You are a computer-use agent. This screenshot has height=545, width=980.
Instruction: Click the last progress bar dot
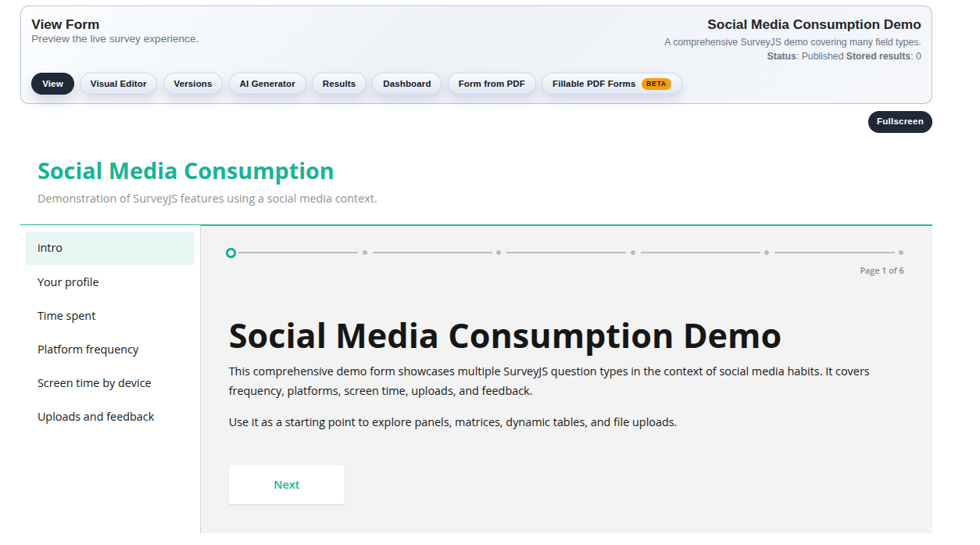pyautogui.click(x=900, y=253)
